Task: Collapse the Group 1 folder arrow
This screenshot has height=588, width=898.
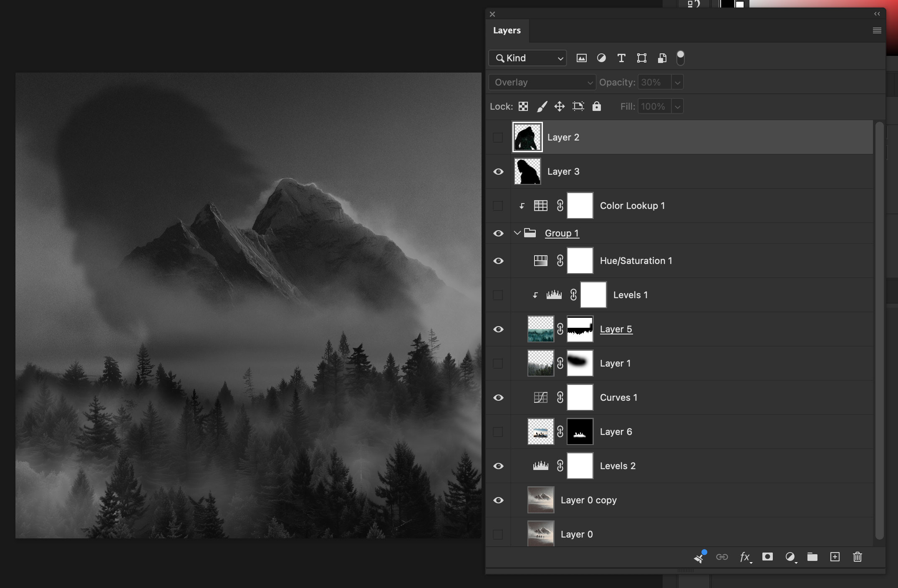Action: coord(517,233)
